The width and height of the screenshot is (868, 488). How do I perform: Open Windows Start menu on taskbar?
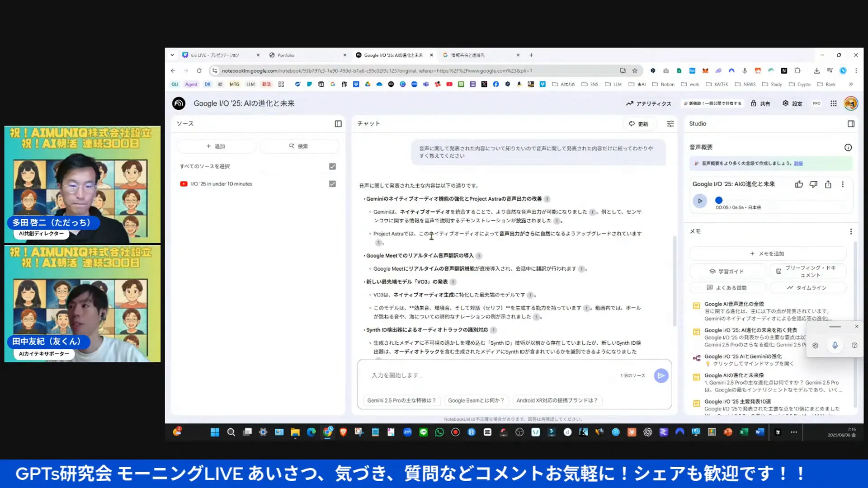click(215, 432)
